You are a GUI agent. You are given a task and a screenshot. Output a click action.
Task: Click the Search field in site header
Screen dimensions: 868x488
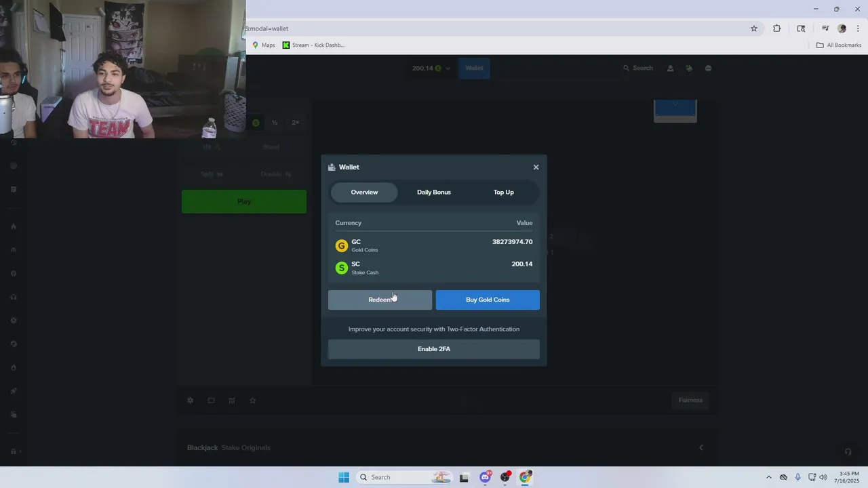pos(638,68)
